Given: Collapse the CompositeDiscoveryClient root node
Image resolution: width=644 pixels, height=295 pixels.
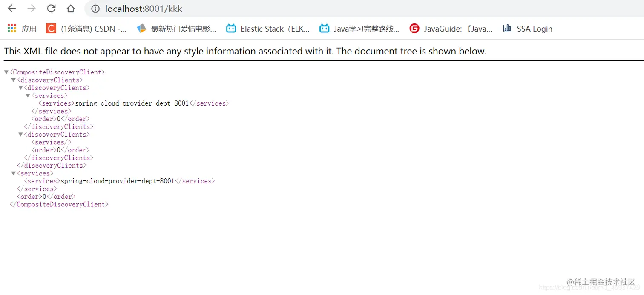Looking at the screenshot, I should (6, 72).
